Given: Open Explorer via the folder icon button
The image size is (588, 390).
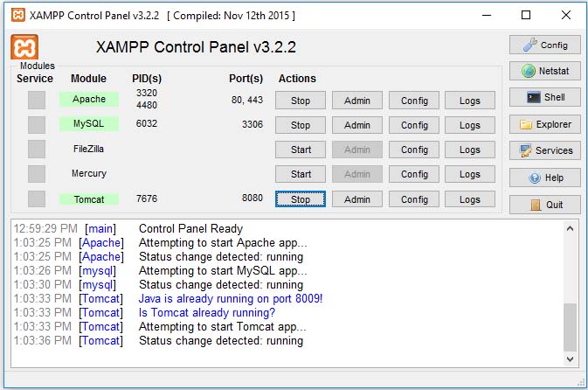Looking at the screenshot, I should (x=545, y=124).
